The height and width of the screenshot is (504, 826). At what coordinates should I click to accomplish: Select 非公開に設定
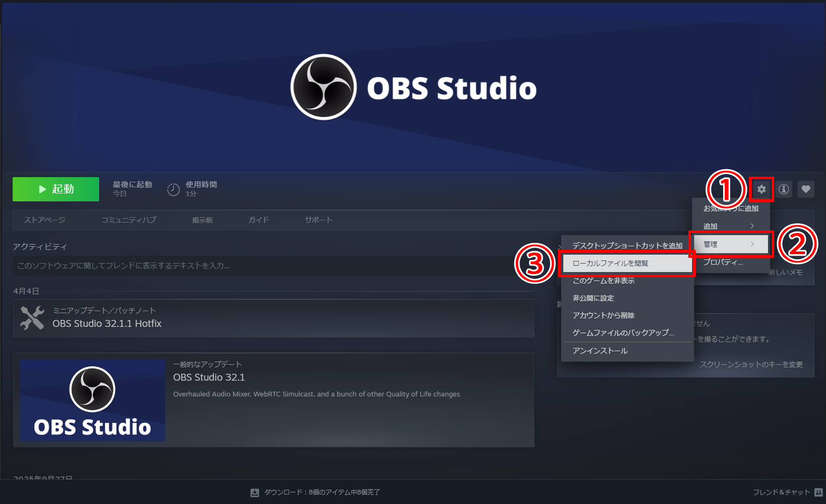(x=627, y=298)
